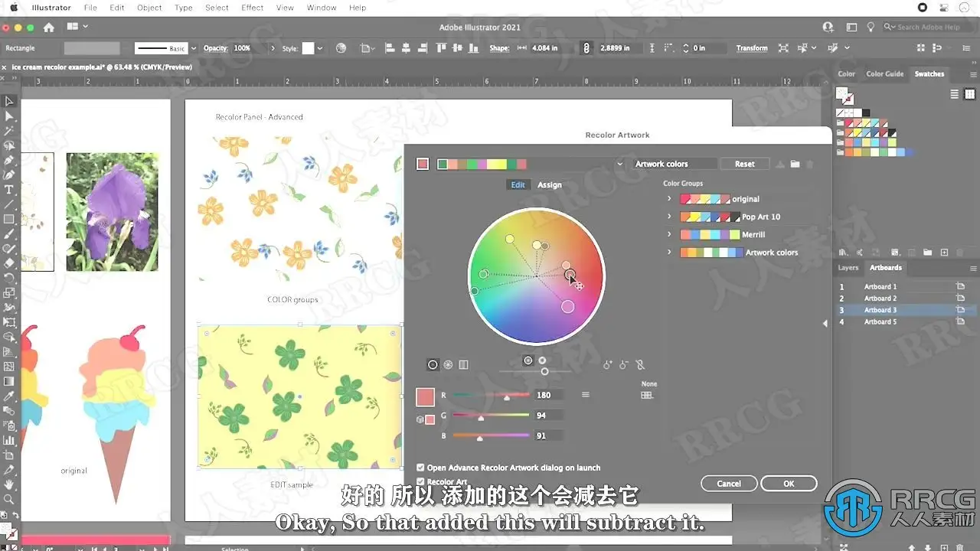Click the Cancel button

[x=729, y=484]
